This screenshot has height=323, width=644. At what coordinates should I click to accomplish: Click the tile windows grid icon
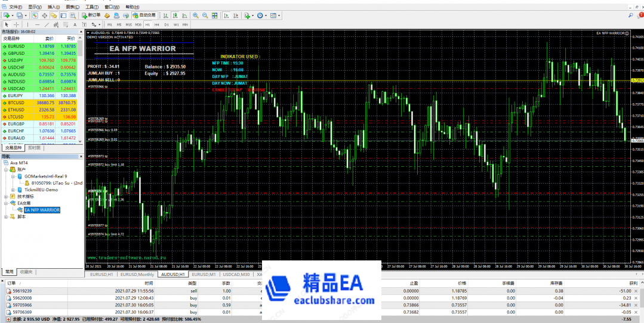tap(214, 15)
